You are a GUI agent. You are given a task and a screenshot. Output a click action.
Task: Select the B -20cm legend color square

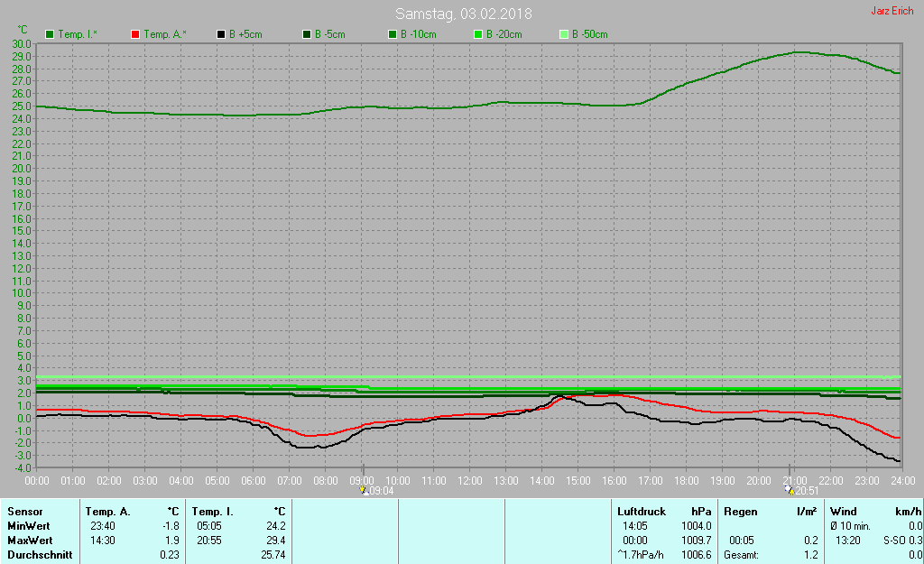[x=478, y=34]
